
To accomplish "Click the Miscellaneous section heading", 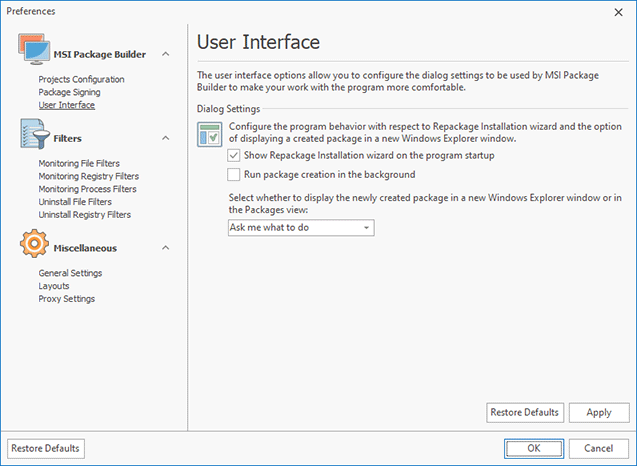I will (85, 248).
